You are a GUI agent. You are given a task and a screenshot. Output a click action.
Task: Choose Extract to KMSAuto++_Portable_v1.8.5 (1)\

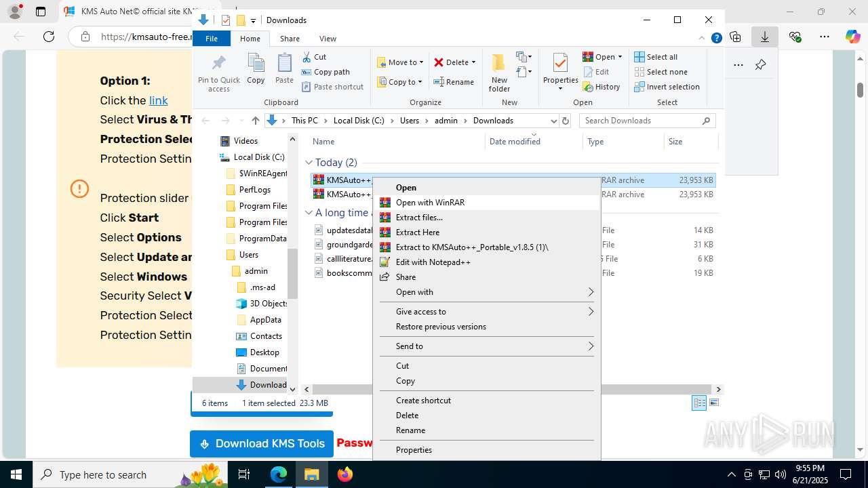click(x=487, y=247)
